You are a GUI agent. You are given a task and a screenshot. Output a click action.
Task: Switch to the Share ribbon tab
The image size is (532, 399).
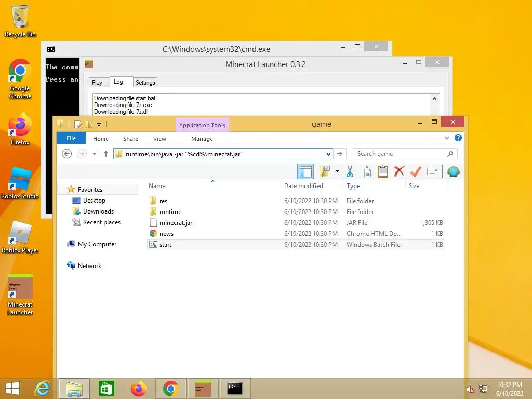coord(130,139)
